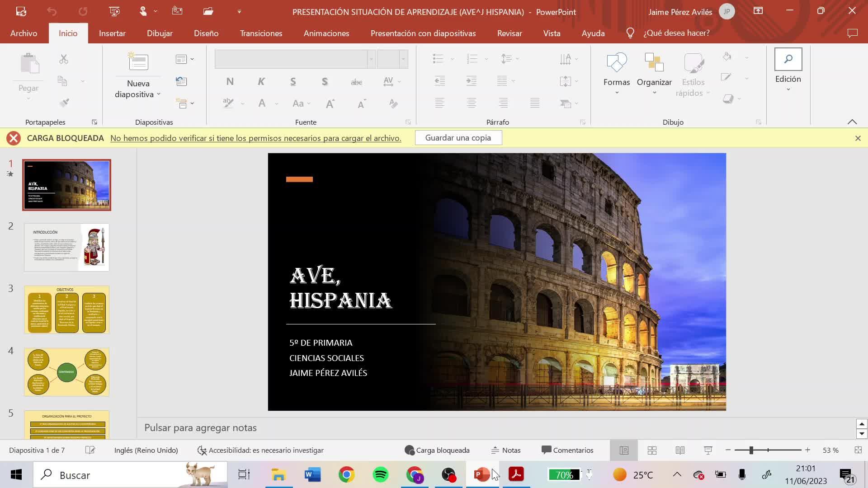Toggle the Comentarios pane
The width and height of the screenshot is (868, 488).
point(567,450)
